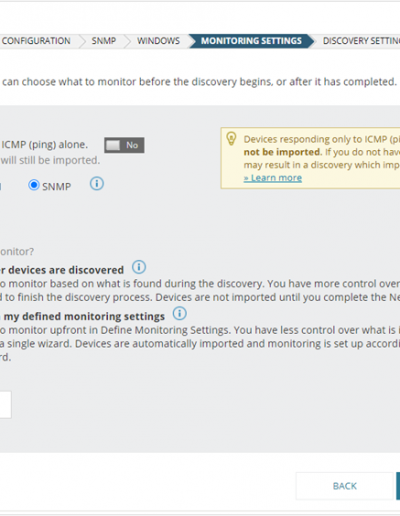Click the BACK button

pos(345,486)
